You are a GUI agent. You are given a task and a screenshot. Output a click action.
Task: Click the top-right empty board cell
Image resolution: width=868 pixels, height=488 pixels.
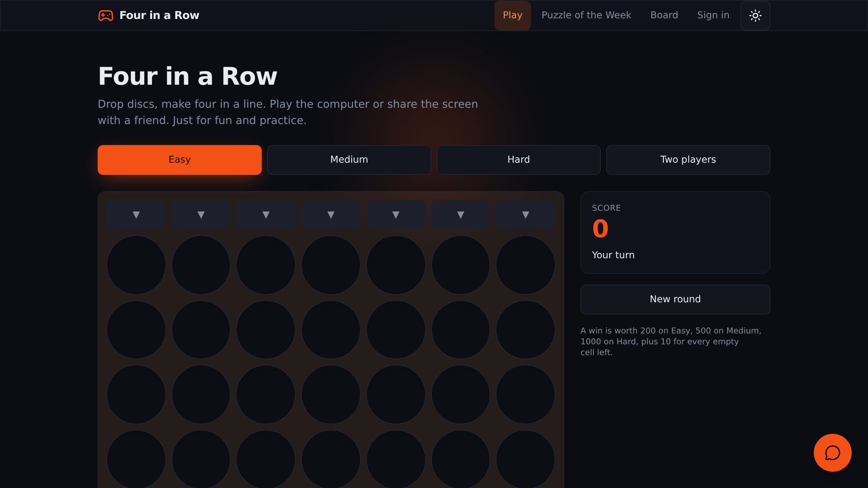(526, 265)
